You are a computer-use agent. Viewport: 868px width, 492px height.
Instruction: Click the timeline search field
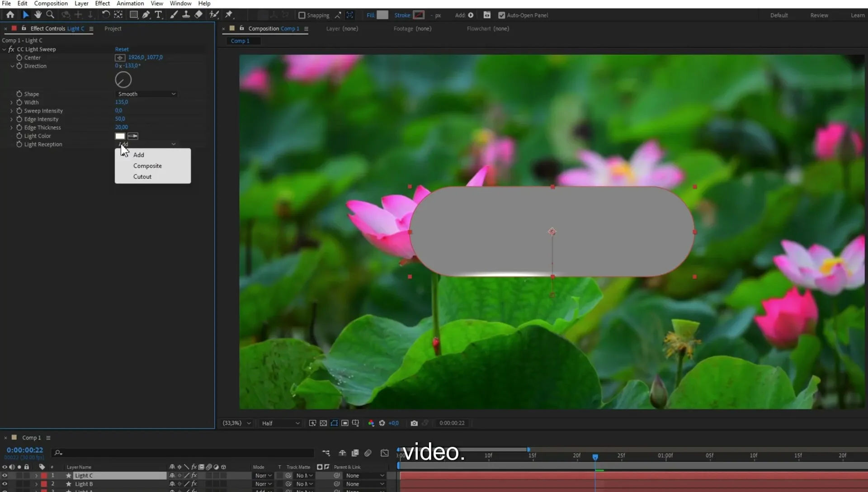coord(183,453)
